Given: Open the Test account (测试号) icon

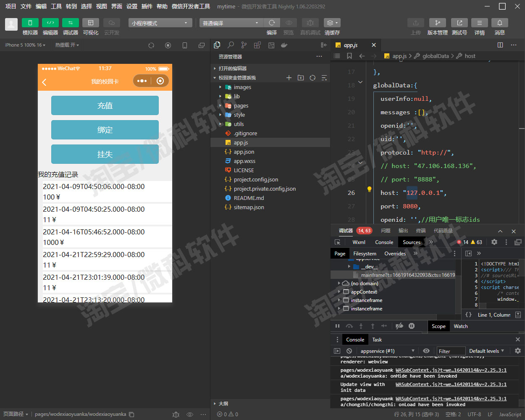Looking at the screenshot, I should (459, 23).
